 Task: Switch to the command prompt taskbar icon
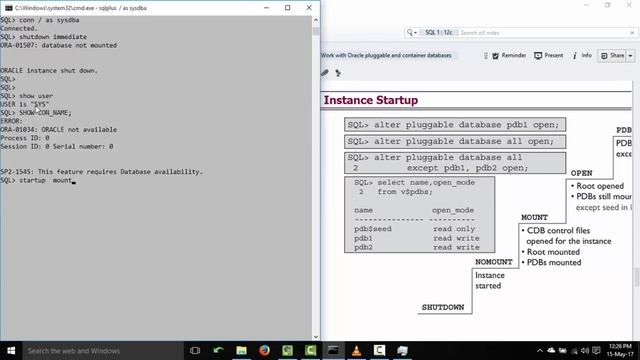(333, 351)
